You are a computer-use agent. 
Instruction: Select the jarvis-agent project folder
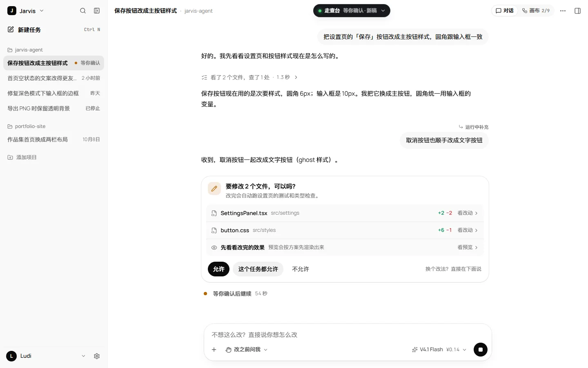click(x=25, y=50)
